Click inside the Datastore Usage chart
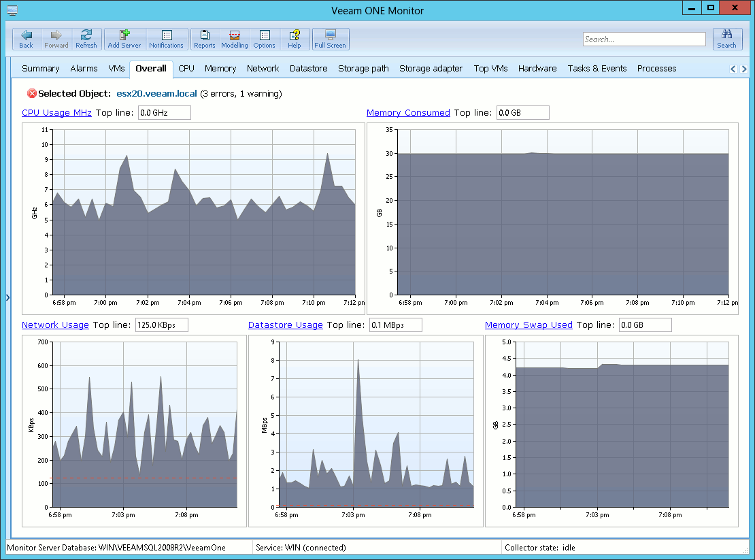The height and width of the screenshot is (560, 755). pyautogui.click(x=377, y=424)
